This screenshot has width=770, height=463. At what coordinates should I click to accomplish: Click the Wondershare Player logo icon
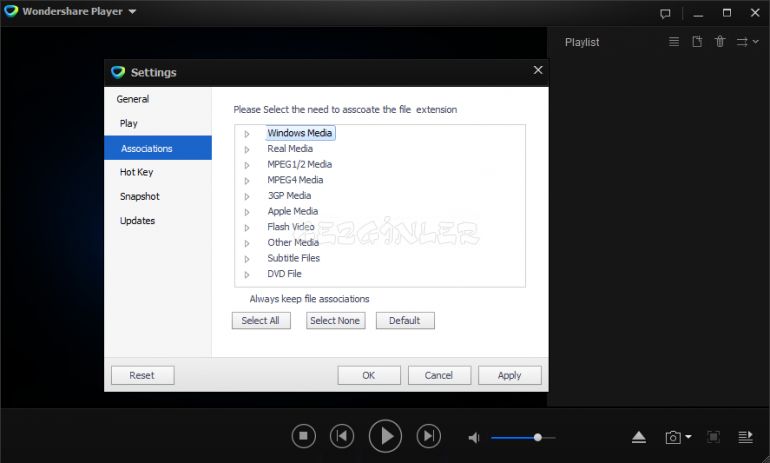pyautogui.click(x=11, y=11)
